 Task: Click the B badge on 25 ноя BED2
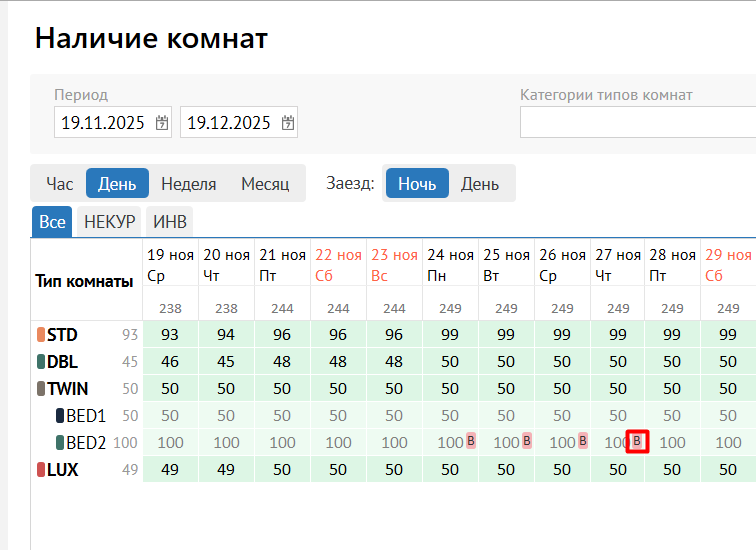526,441
